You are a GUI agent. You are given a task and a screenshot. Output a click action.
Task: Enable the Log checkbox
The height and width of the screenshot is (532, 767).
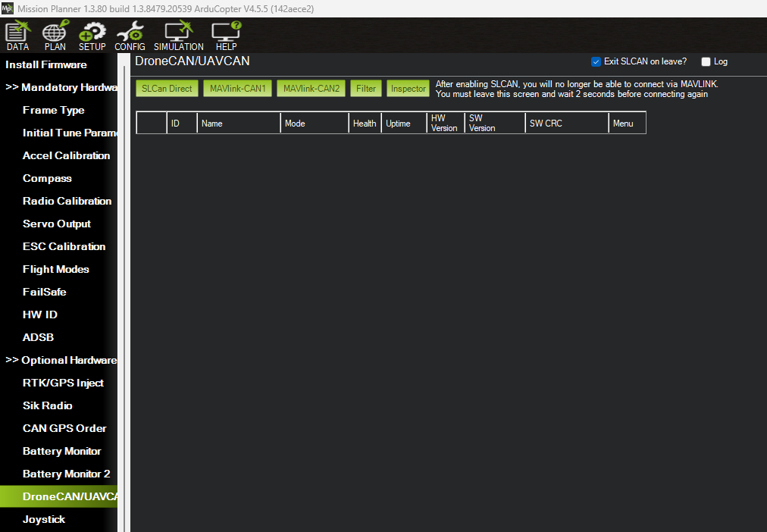tap(706, 61)
